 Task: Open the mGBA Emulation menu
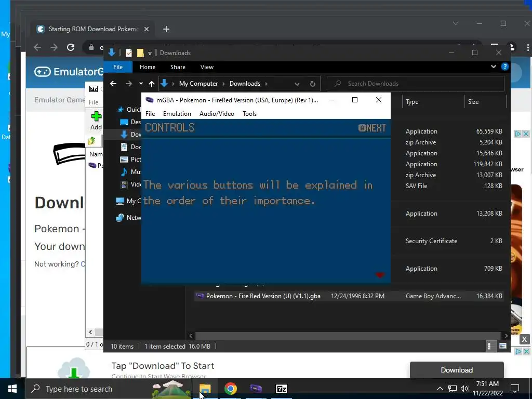[177, 114]
